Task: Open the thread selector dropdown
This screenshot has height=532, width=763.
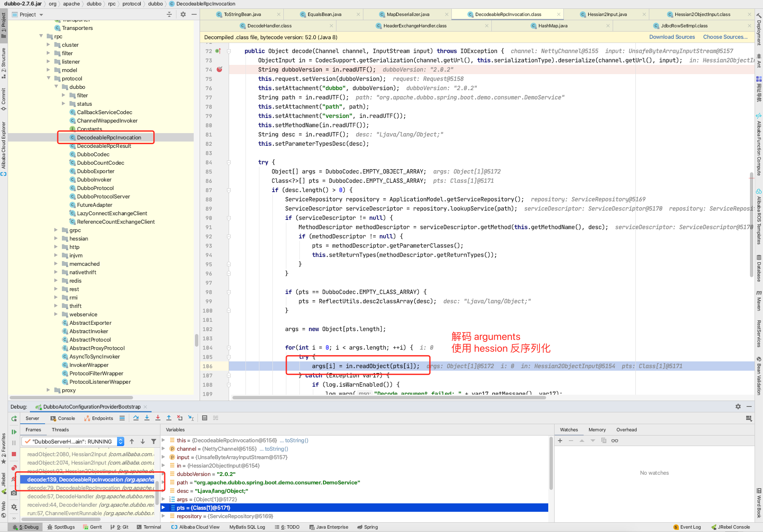Action: [120, 441]
